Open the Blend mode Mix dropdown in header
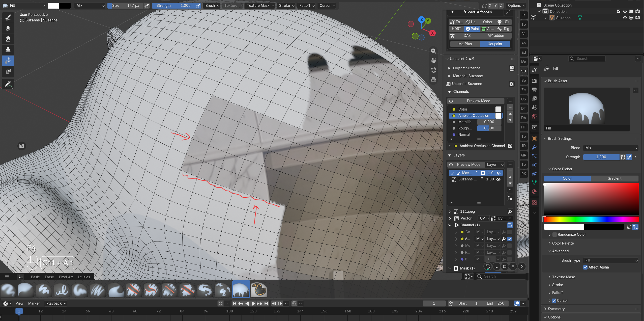This screenshot has width=644, height=321. point(90,6)
